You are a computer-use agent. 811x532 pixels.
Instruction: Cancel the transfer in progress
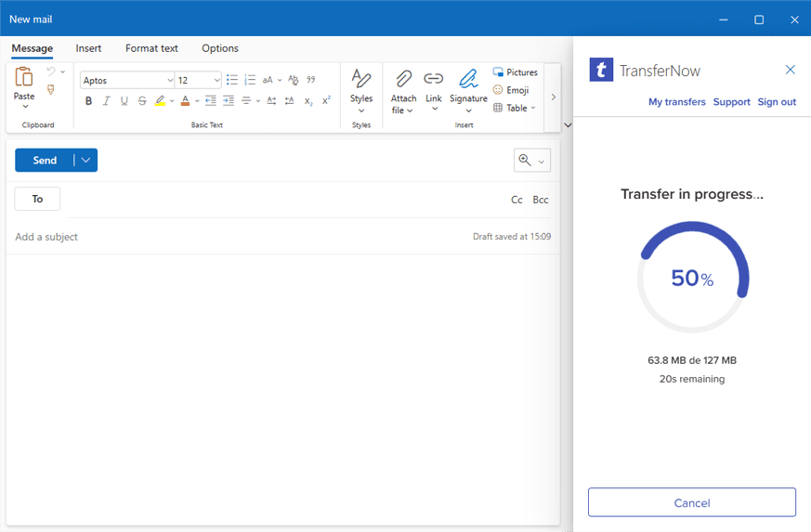691,502
